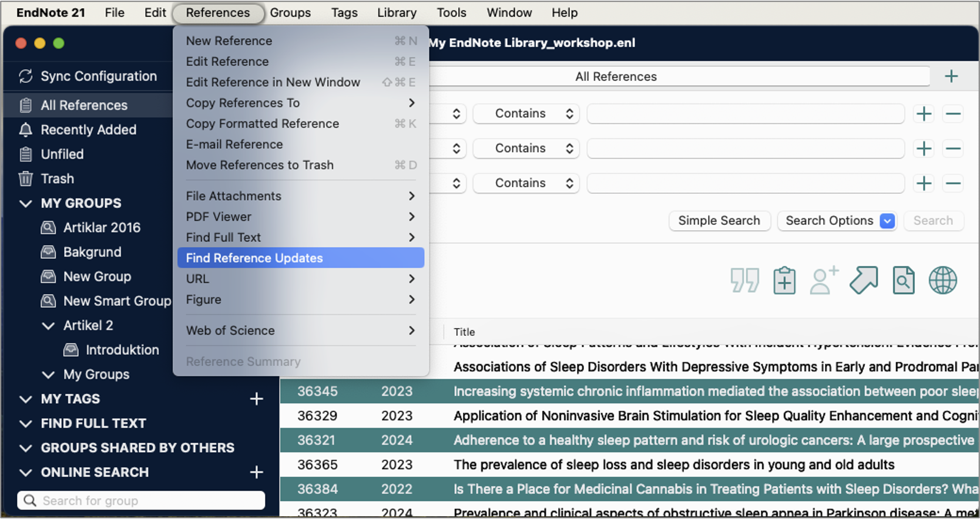Click the Open Link globe icon
The height and width of the screenshot is (519, 980).
click(x=943, y=280)
